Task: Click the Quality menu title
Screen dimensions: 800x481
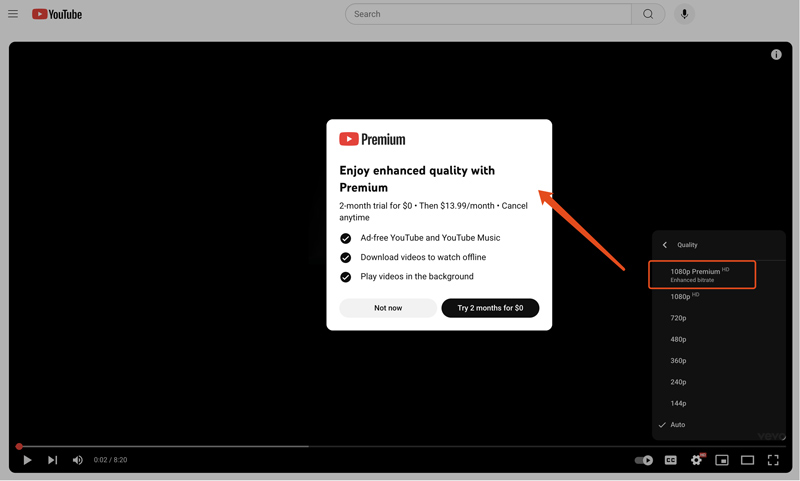Action: [x=687, y=245]
